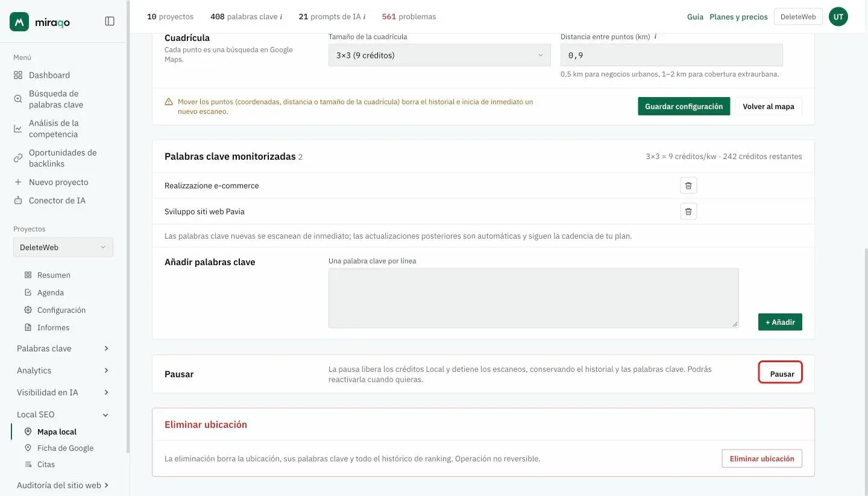This screenshot has width=868, height=496.
Task: Open the DeleteWeb project selector dropdown
Action: (x=63, y=247)
